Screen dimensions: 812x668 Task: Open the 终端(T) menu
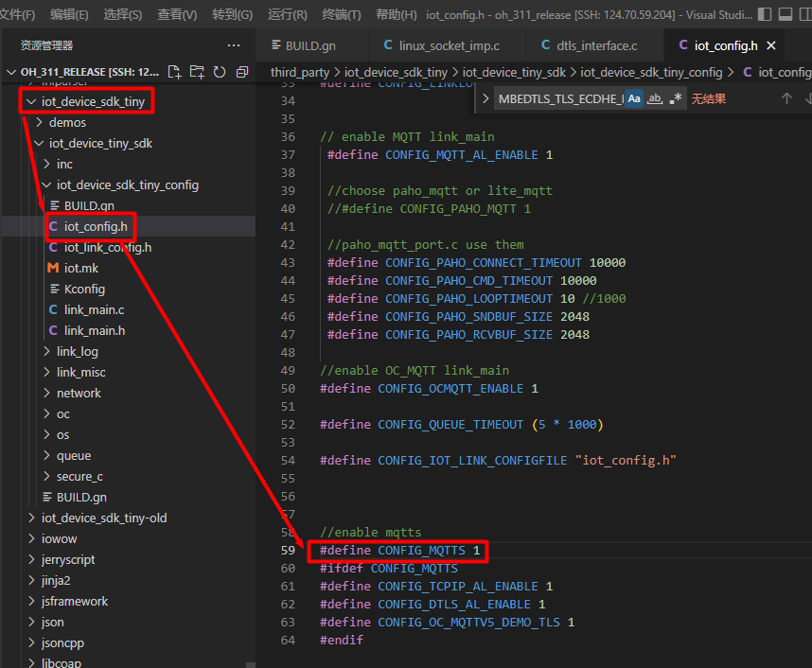point(341,15)
